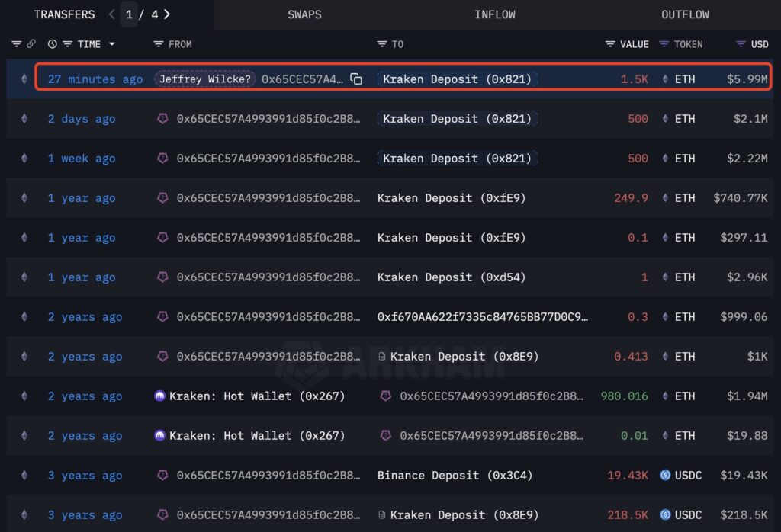Click Kraken logo in first Hot Wallet row
The width and height of the screenshot is (781, 532).
[160, 396]
